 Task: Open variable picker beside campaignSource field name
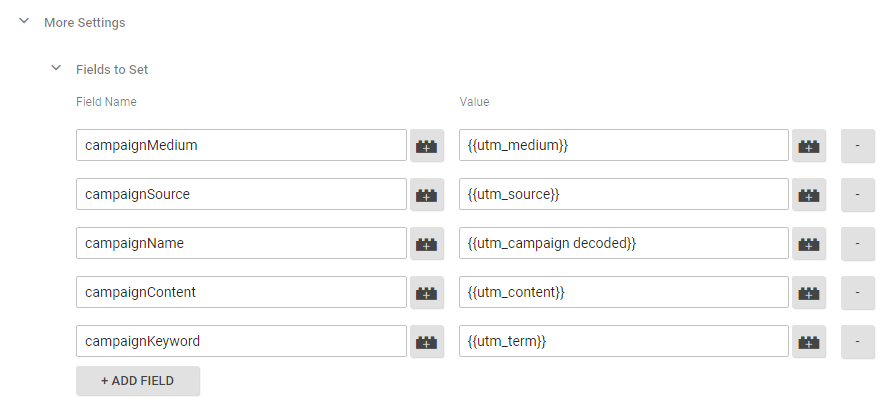[427, 194]
